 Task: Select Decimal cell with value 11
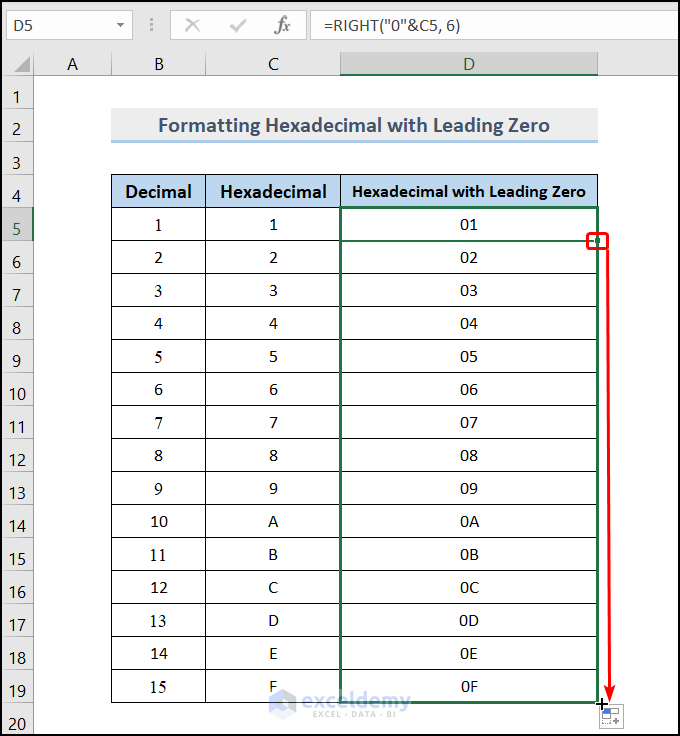click(x=159, y=554)
